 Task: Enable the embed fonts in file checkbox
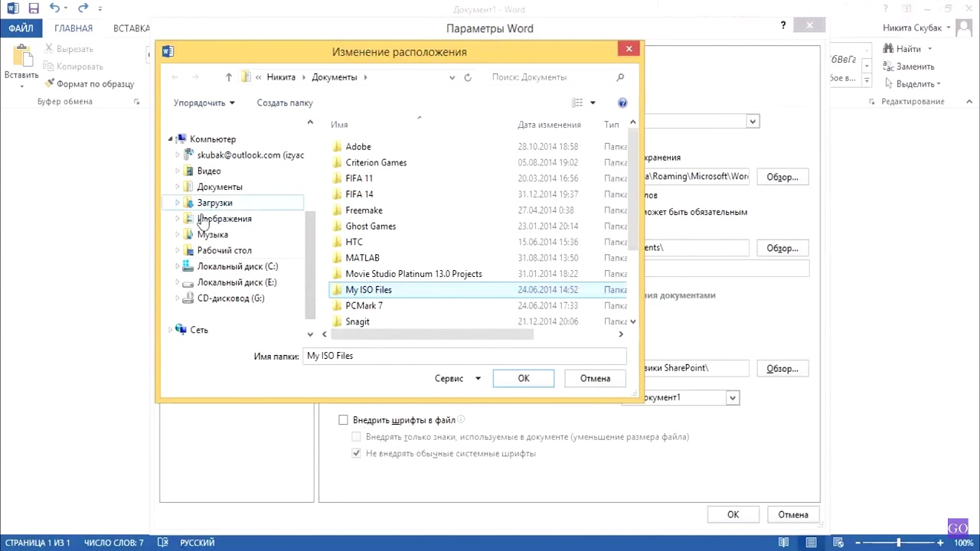(343, 420)
